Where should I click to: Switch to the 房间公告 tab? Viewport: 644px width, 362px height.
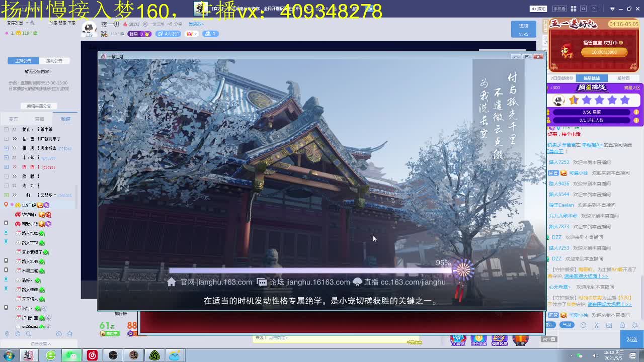[x=54, y=60]
